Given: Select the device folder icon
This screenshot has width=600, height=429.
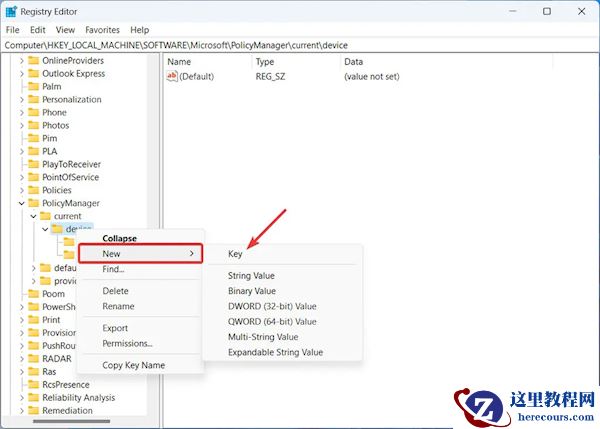Looking at the screenshot, I should tap(57, 229).
